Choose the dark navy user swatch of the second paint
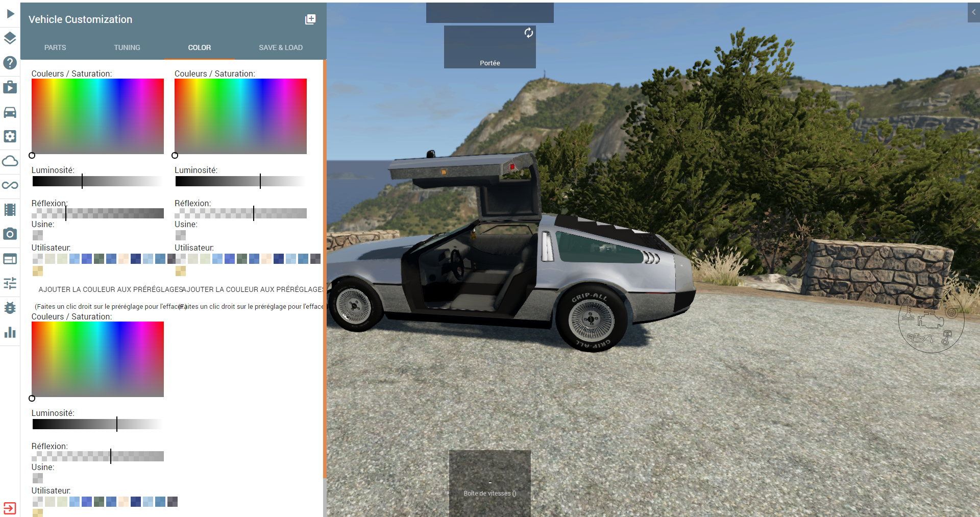 [x=279, y=259]
